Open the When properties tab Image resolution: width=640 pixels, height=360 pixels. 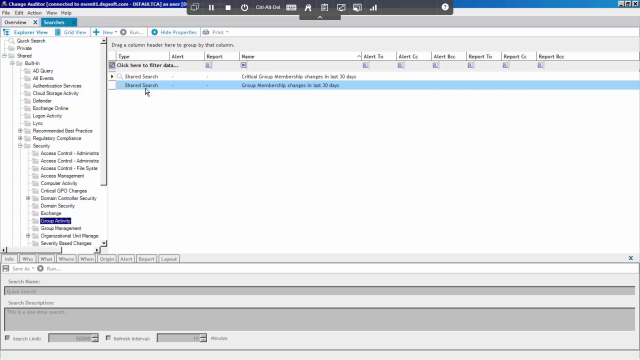click(x=87, y=259)
